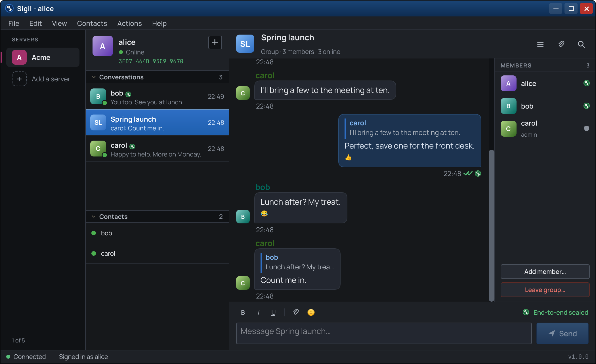Click the End-to-end sealed indicator

tap(555, 312)
